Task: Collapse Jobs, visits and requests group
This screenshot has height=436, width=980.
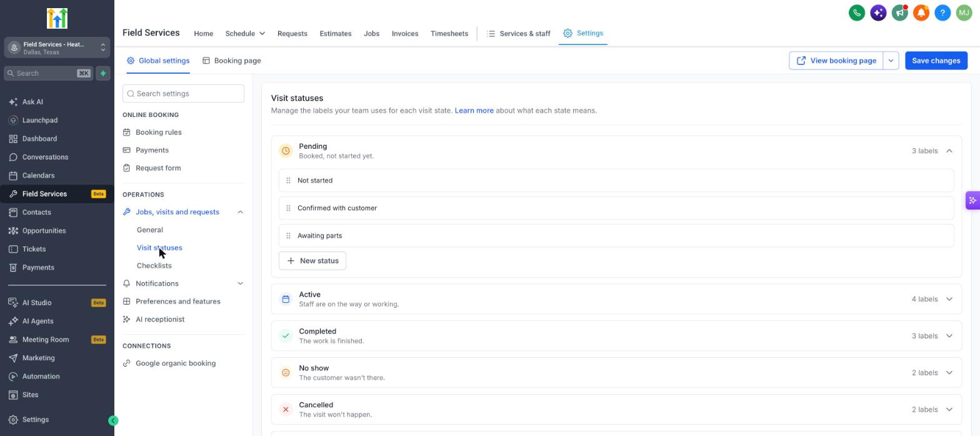Action: (240, 212)
